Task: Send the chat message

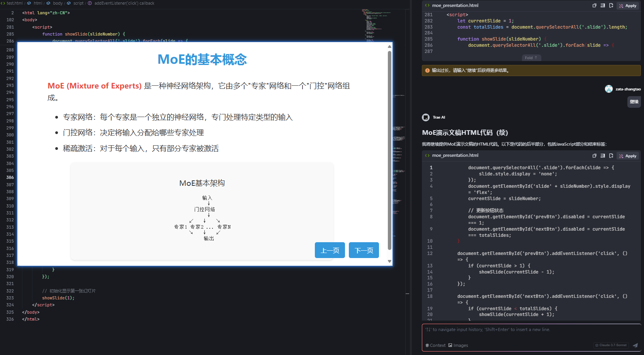Action: [x=635, y=345]
